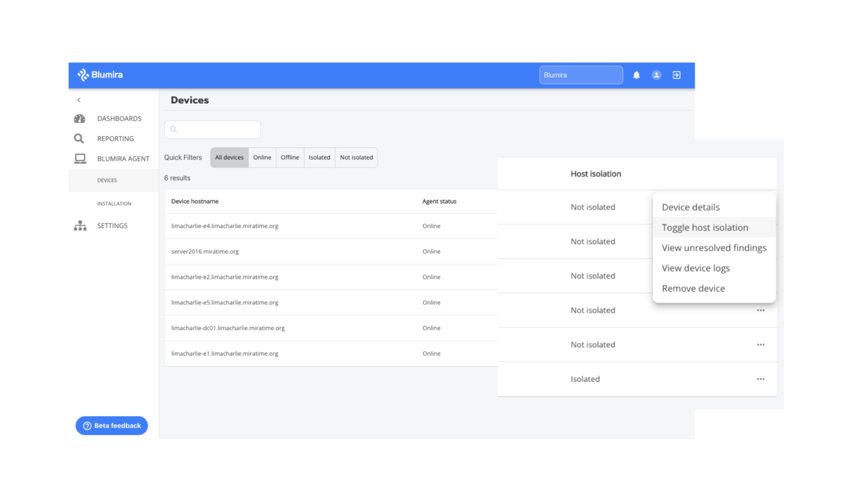The image size is (868, 488).
Task: Open the actions menu for the Isolated device
Action: (761, 379)
